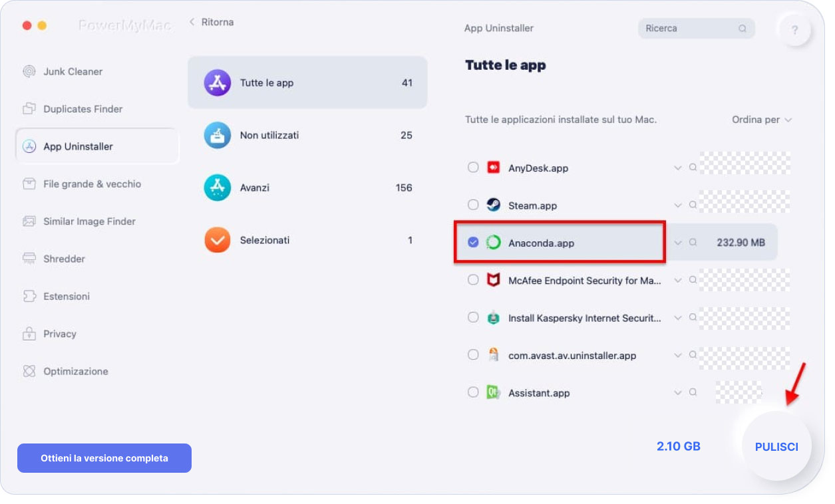
Task: Uncheck the Anaconda.app checkbox
Action: 473,243
